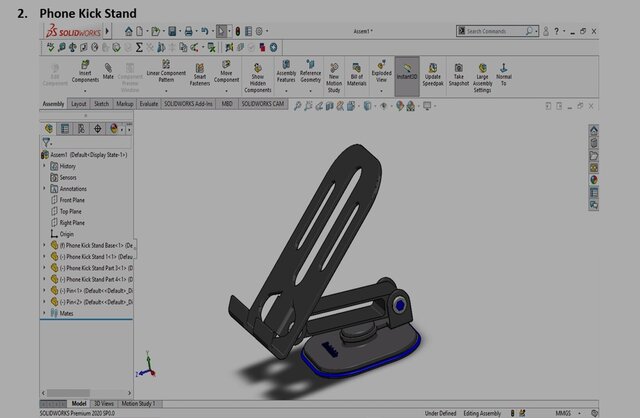Toggle Instant3D on or off
This screenshot has height=418, width=640.
[407, 76]
